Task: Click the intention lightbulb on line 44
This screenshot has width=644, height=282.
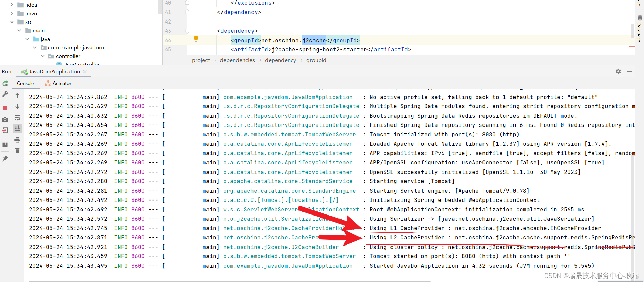Action: click(x=196, y=39)
